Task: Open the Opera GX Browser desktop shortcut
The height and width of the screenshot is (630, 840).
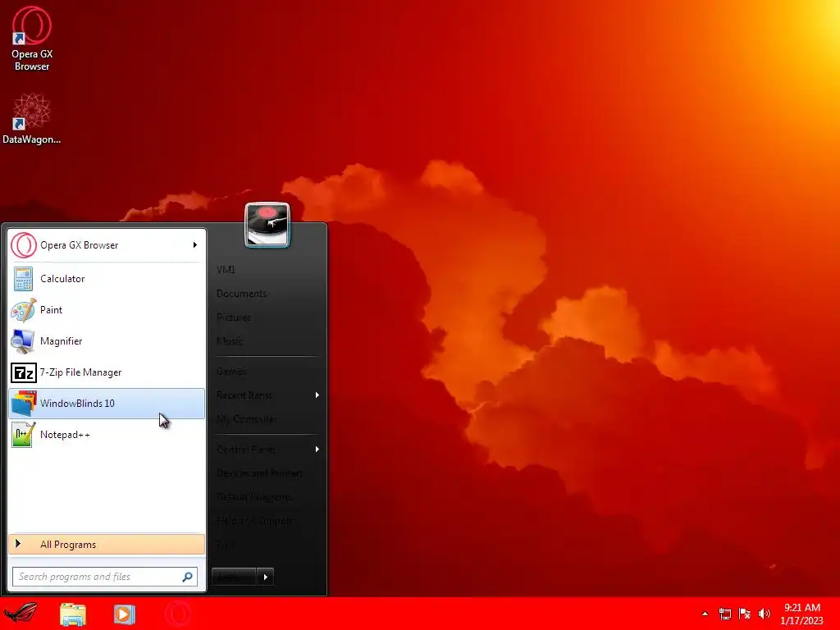Action: (x=32, y=39)
